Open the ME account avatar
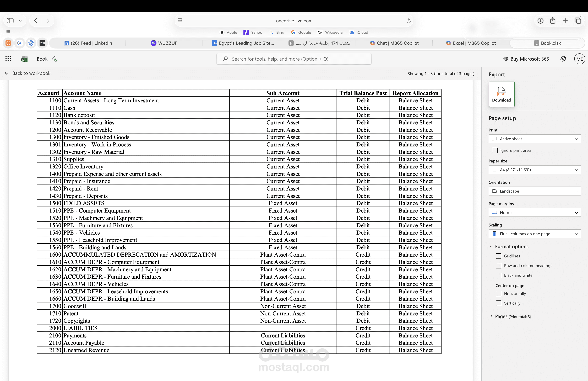 (579, 59)
